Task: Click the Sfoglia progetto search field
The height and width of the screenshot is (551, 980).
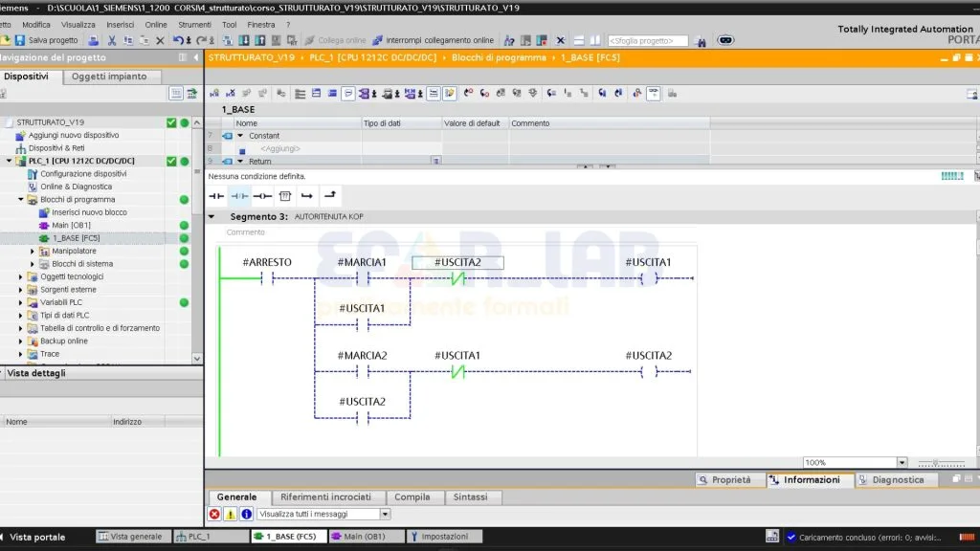Action: [x=647, y=40]
